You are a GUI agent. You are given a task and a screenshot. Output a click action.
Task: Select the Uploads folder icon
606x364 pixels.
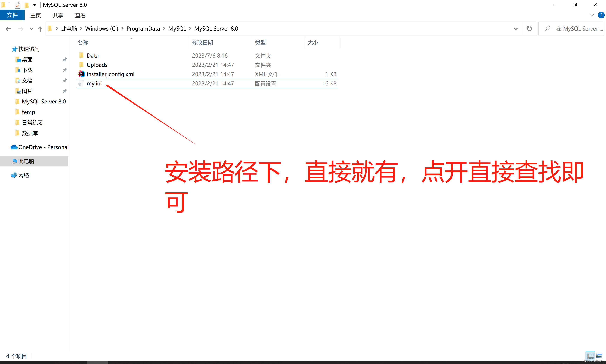(81, 65)
